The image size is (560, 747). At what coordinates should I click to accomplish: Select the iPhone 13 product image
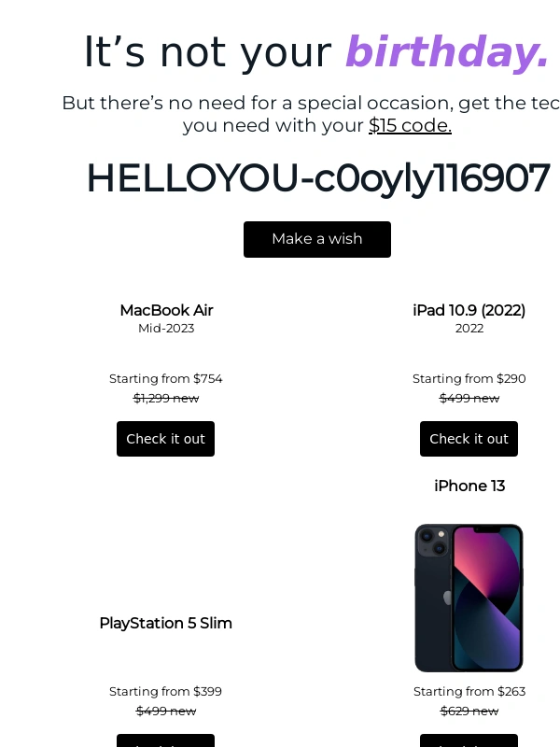pos(469,598)
